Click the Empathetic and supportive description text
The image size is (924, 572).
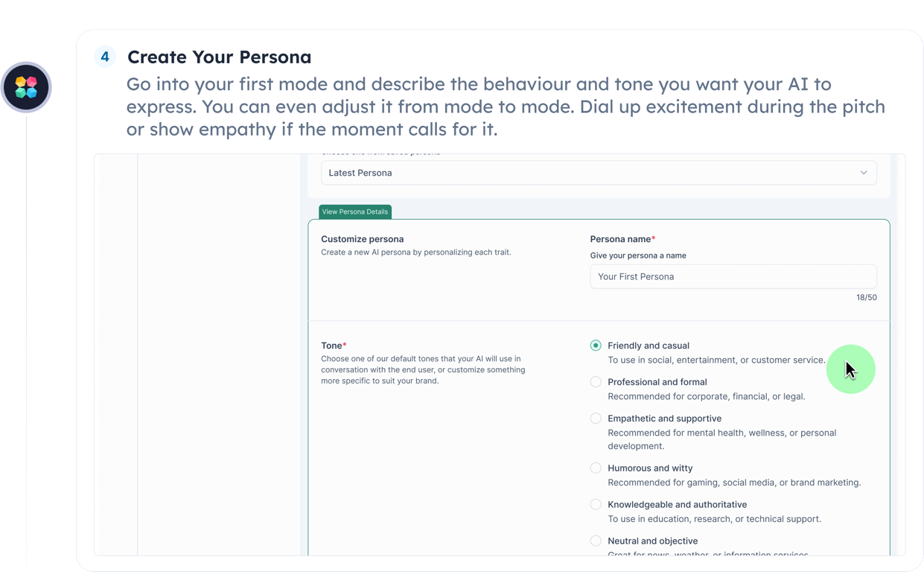pos(722,439)
